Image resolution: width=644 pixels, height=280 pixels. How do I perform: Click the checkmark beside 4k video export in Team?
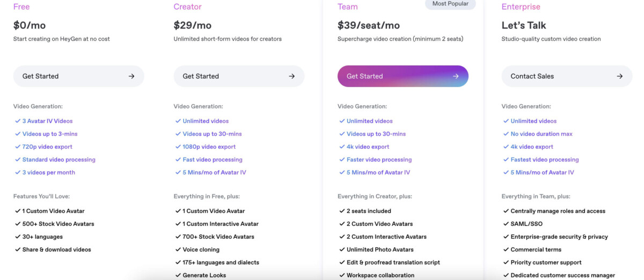[x=342, y=147]
